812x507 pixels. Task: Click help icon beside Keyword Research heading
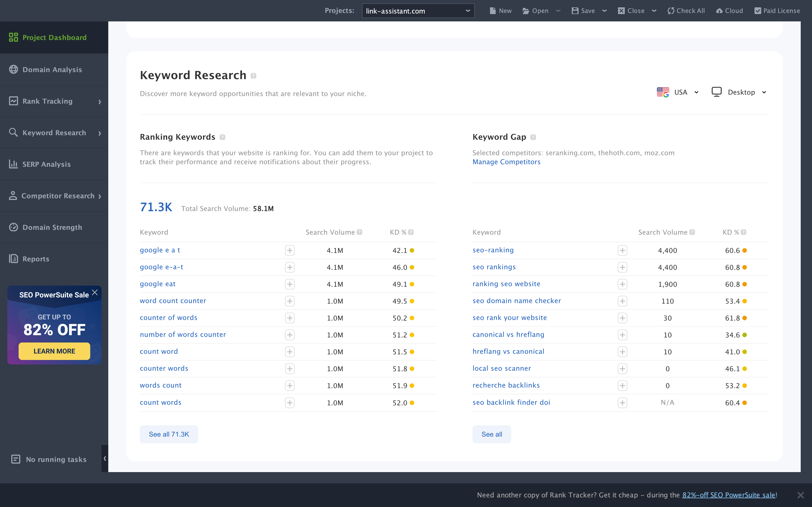(x=254, y=76)
